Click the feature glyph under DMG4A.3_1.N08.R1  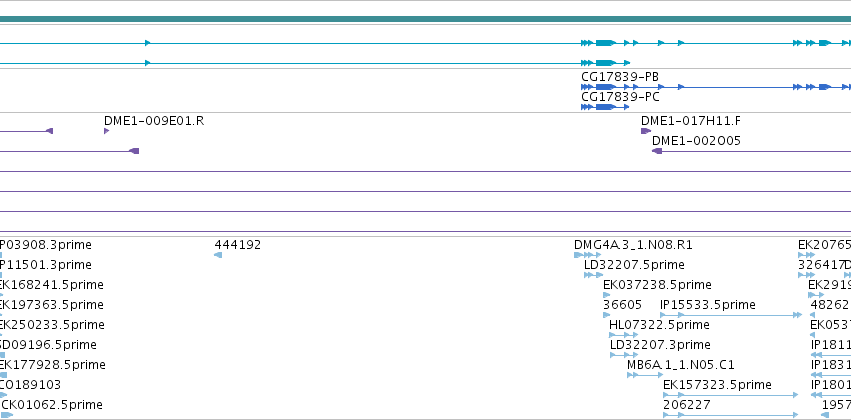(588, 255)
